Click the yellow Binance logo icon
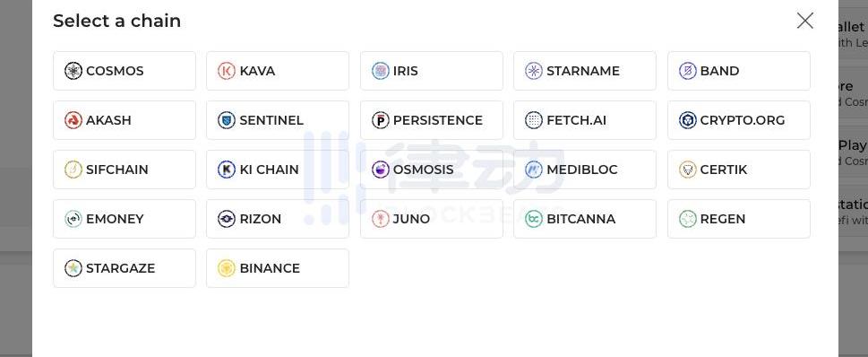 click(x=227, y=268)
